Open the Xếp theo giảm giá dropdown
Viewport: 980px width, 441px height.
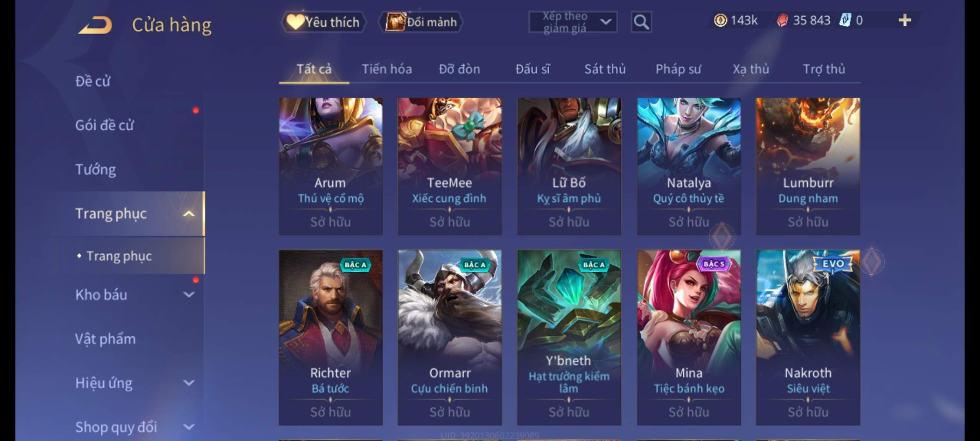pyautogui.click(x=572, y=22)
